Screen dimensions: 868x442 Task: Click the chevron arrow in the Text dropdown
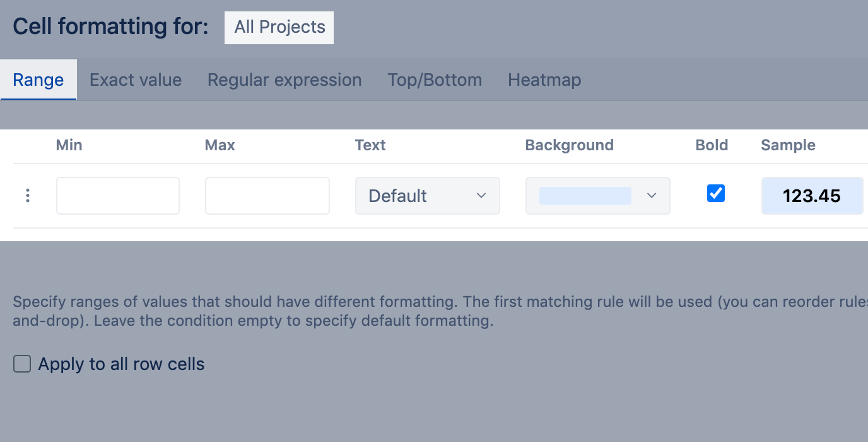click(x=481, y=196)
